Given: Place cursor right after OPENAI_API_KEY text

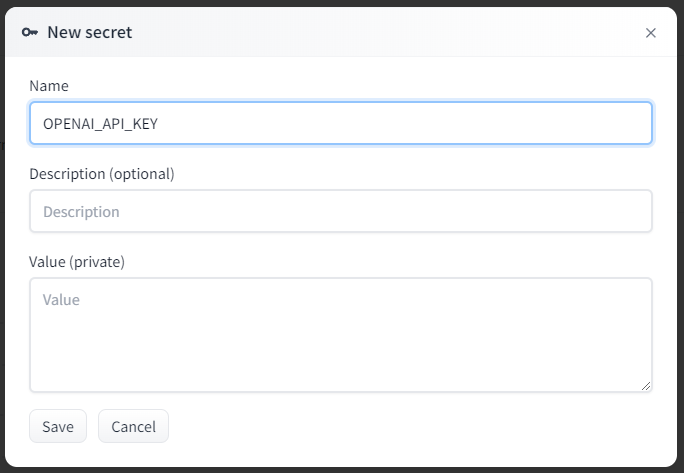Looking at the screenshot, I should 159,124.
